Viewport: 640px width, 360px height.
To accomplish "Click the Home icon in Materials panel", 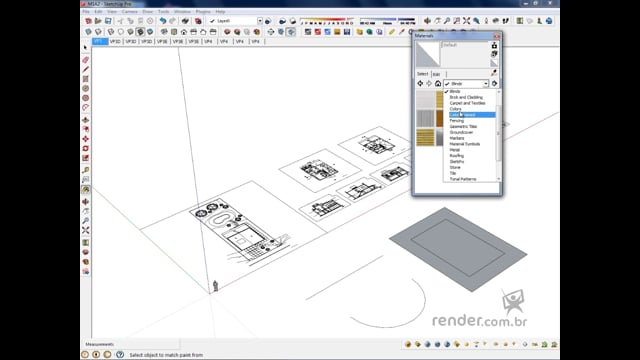I will 438,84.
